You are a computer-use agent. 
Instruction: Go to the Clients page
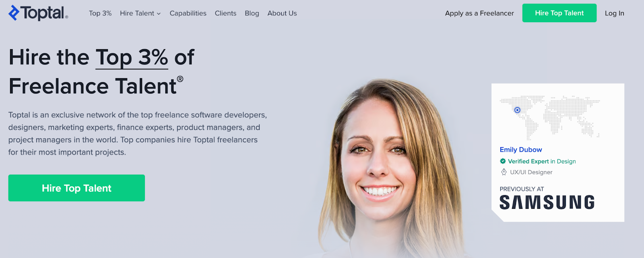pyautogui.click(x=225, y=13)
